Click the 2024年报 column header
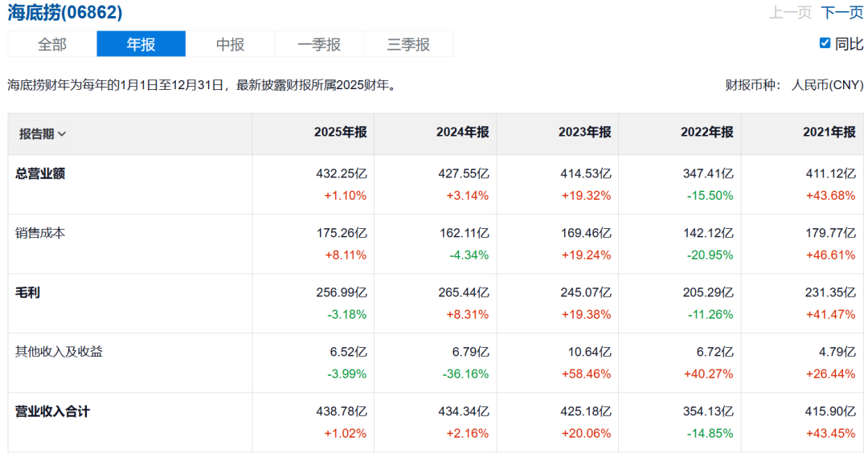This screenshot has height=453, width=868. (x=462, y=133)
